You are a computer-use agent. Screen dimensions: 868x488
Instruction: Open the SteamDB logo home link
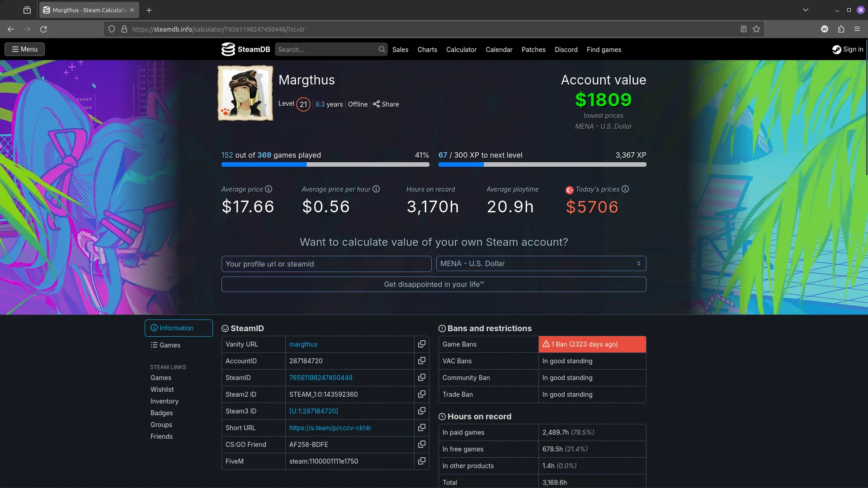coord(245,49)
